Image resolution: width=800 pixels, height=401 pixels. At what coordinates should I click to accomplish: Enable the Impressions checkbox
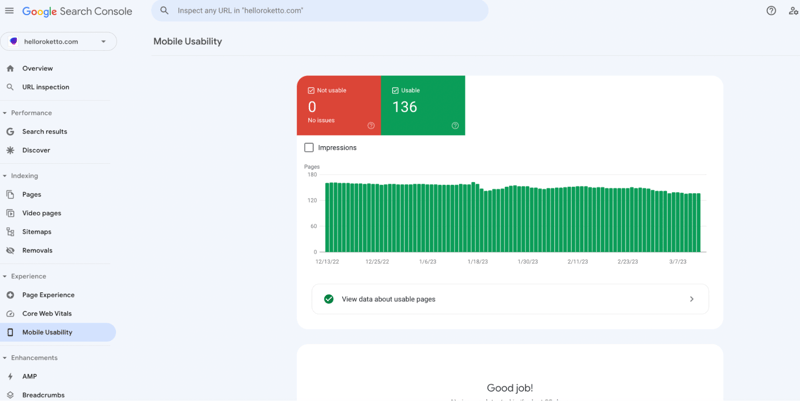[309, 148]
